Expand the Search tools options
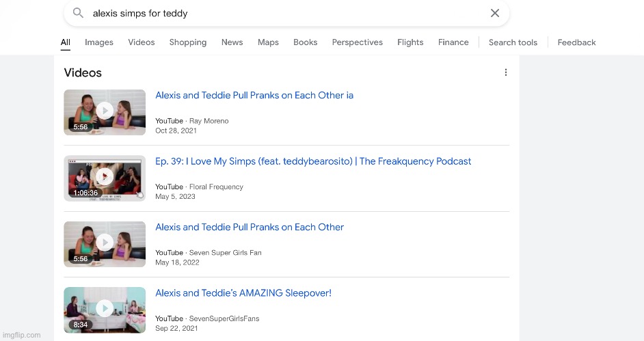Screen dimensions: 644x341 tap(513, 42)
